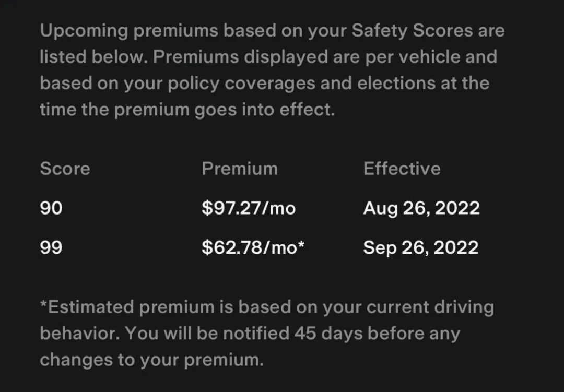The height and width of the screenshot is (392, 564).
Task: Click the Score column header
Action: coord(65,169)
